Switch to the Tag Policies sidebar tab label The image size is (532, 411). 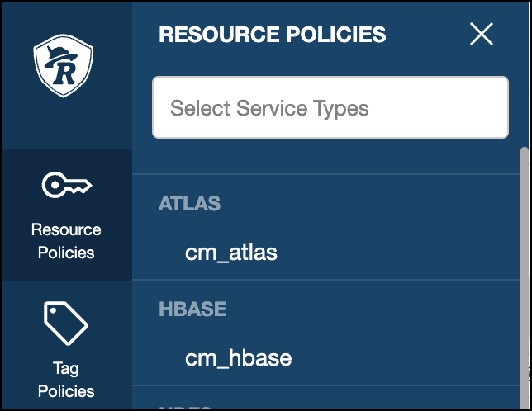tap(66, 380)
